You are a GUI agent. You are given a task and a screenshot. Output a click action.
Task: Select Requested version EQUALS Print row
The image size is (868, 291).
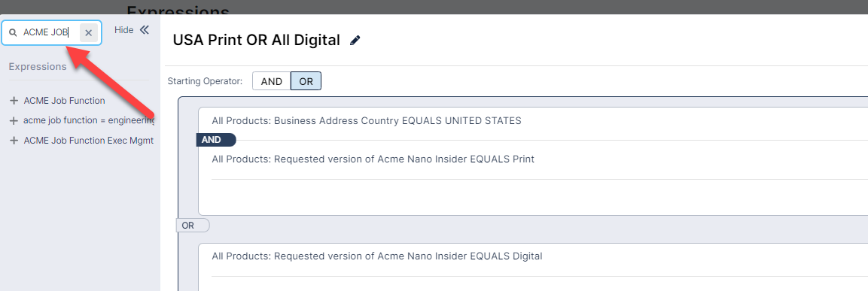tap(373, 159)
